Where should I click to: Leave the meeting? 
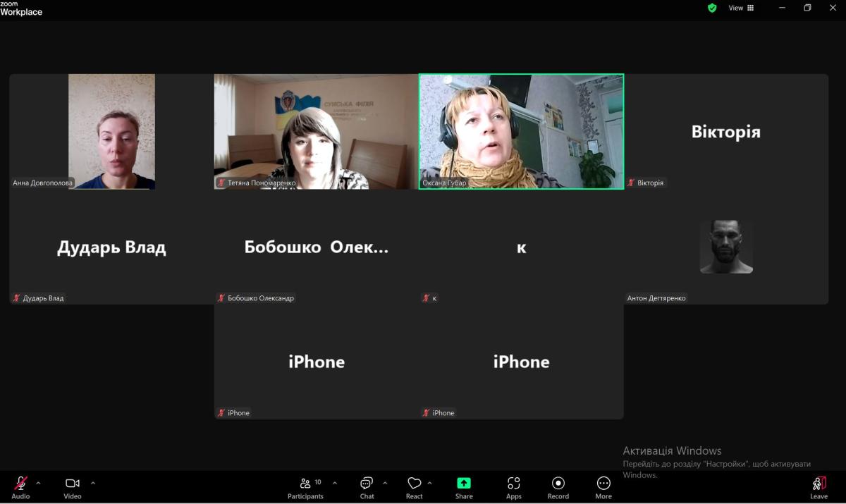pyautogui.click(x=819, y=485)
